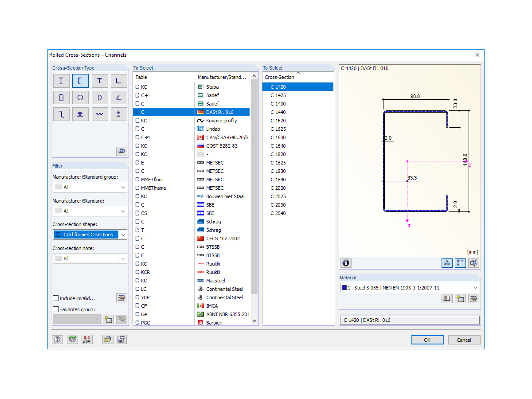Click the table list vertical scrollbar

click(x=254, y=186)
